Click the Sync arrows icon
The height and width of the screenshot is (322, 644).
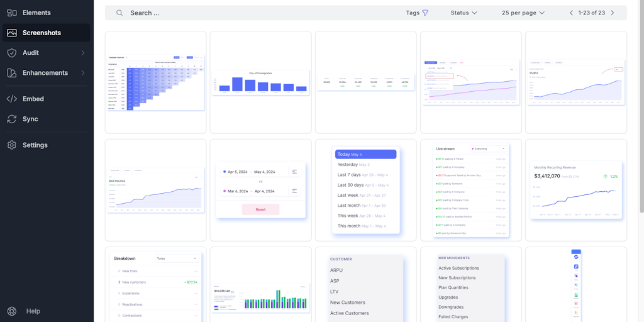click(x=11, y=119)
